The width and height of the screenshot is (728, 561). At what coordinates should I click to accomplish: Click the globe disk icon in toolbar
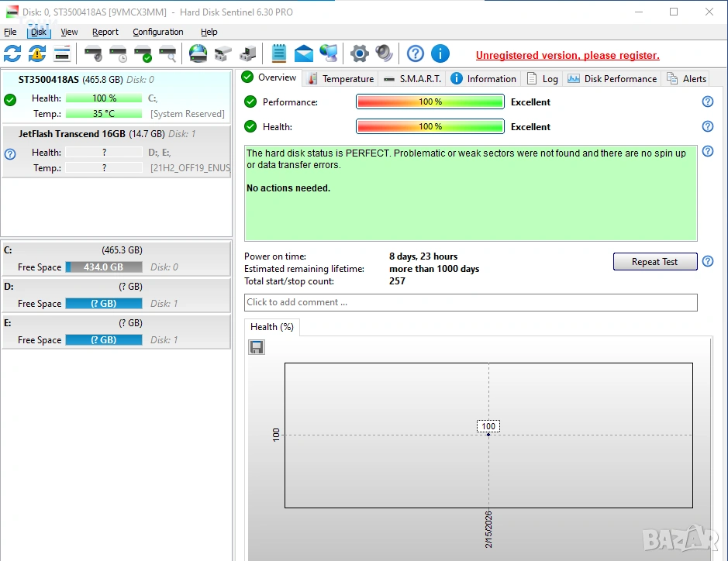[x=198, y=53]
